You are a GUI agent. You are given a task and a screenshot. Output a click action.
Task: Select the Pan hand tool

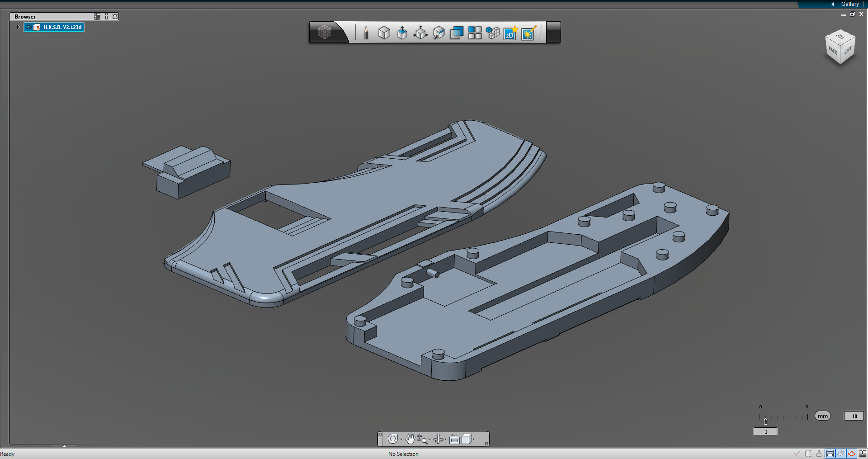(410, 439)
